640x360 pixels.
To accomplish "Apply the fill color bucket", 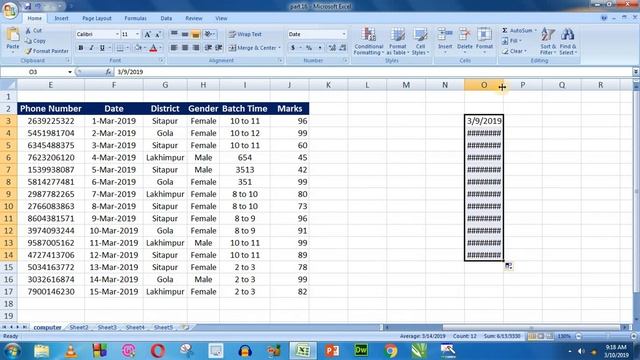I will [138, 48].
